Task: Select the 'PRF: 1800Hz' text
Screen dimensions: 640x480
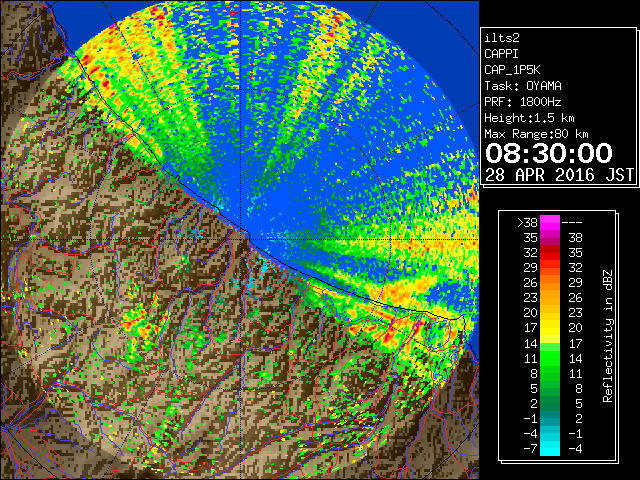Action: (x=523, y=102)
